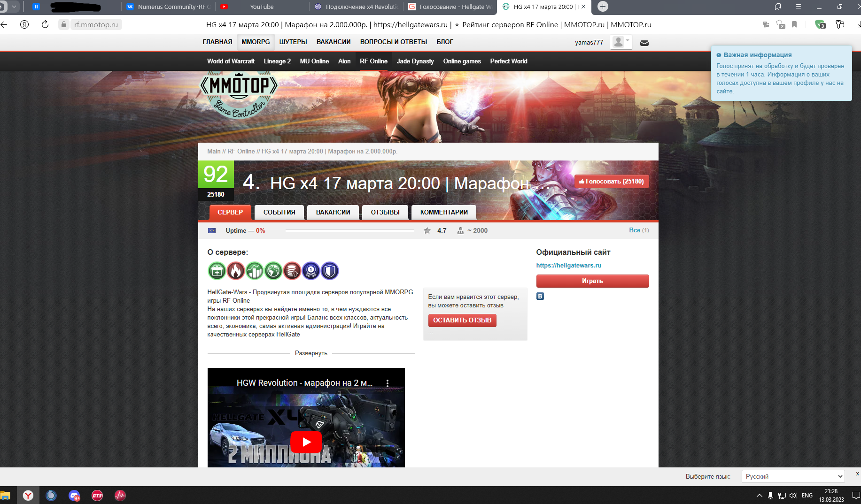The width and height of the screenshot is (861, 504).
Task: Reload the page with the refresh icon
Action: pyautogui.click(x=45, y=24)
